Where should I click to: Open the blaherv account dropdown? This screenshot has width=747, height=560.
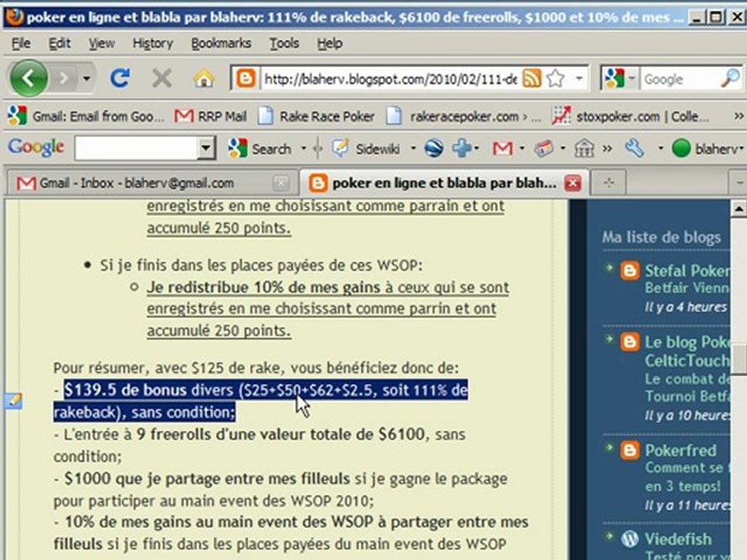707,149
